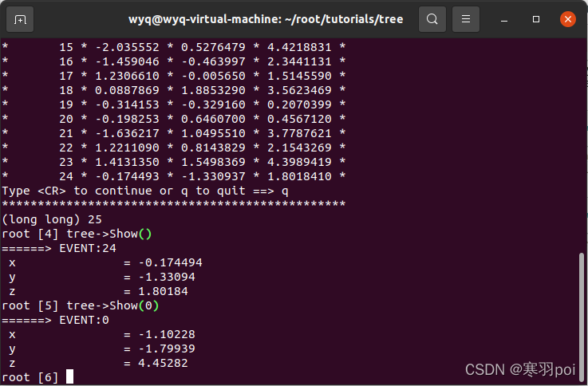Click the value 1.2211090 in row 22
This screenshot has height=386, width=588.
(127, 148)
